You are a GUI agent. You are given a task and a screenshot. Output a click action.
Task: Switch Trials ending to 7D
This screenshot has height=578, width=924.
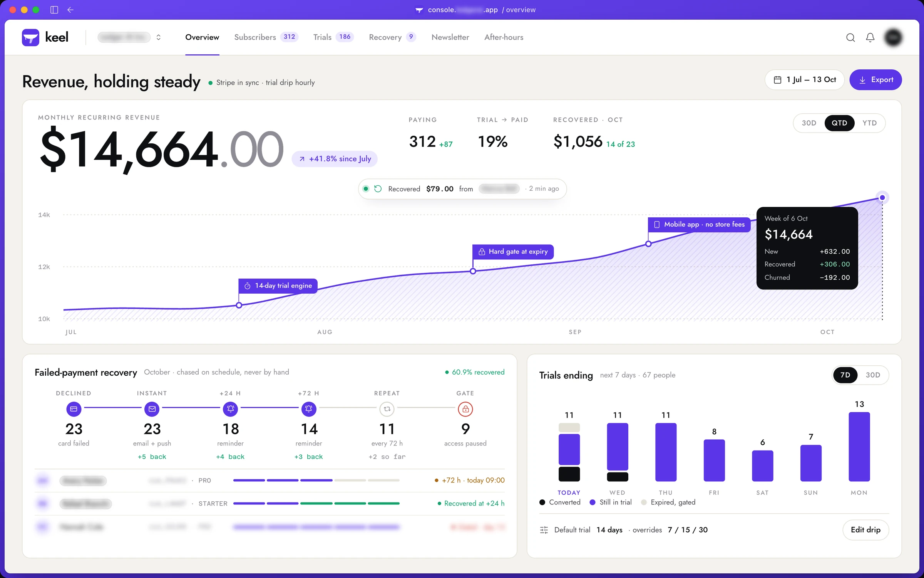coord(845,375)
